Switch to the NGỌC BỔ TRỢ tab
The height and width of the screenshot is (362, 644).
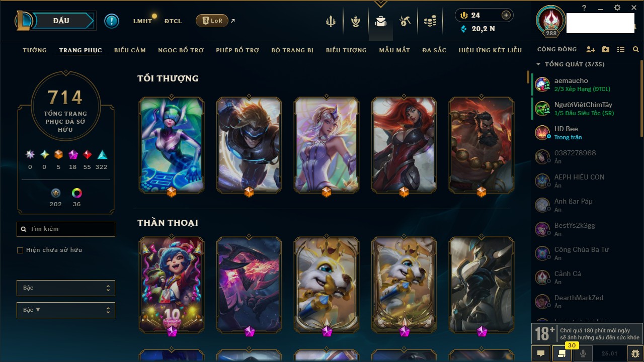coord(181,50)
